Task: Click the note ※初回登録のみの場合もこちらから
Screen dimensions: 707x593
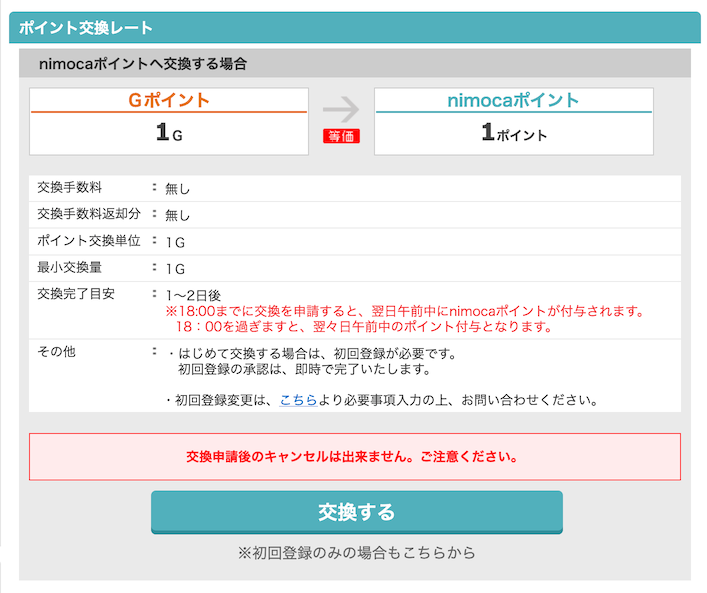Action: (x=357, y=553)
